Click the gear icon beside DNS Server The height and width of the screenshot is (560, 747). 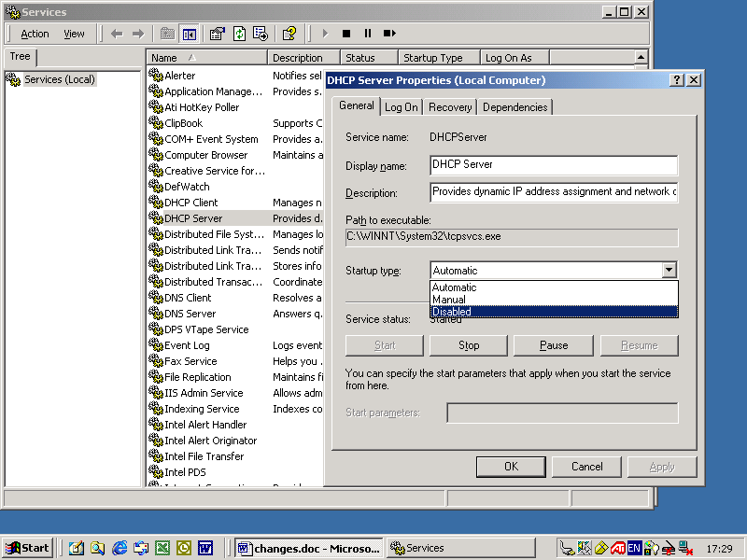click(156, 314)
